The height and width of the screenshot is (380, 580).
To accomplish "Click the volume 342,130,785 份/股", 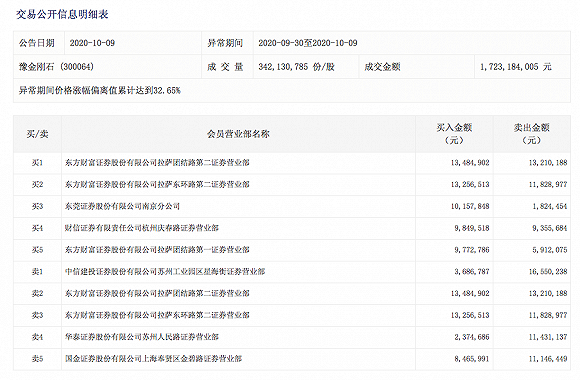I will tap(296, 67).
